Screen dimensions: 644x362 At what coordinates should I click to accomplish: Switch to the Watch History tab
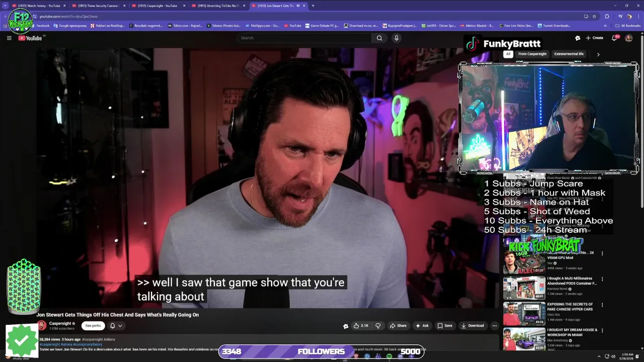(x=38, y=6)
